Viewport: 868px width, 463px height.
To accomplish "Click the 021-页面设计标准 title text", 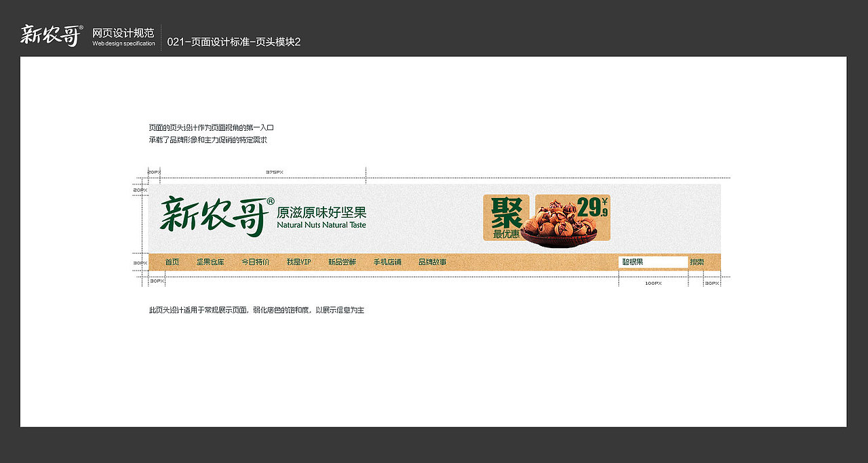I will click(233, 41).
